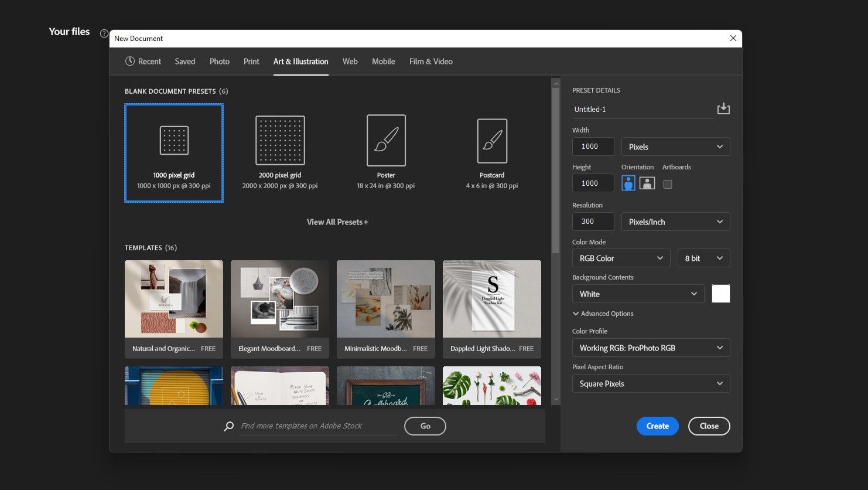The image size is (868, 490).
Task: Click the white background color swatch
Action: 720,294
